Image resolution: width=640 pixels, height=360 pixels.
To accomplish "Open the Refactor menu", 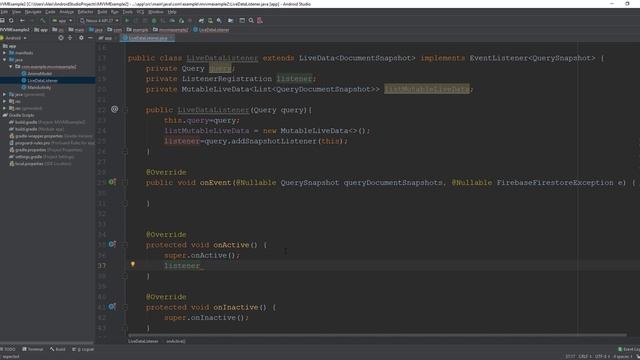I will pos(85,12).
